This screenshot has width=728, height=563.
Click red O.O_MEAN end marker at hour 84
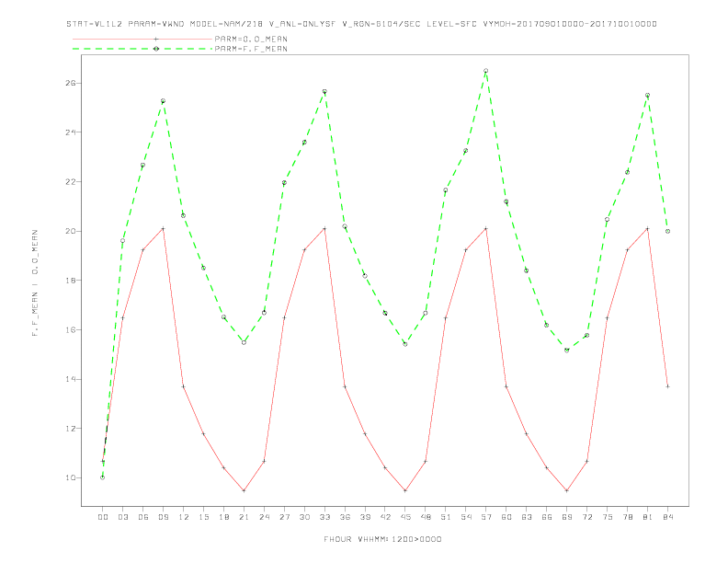pos(667,386)
